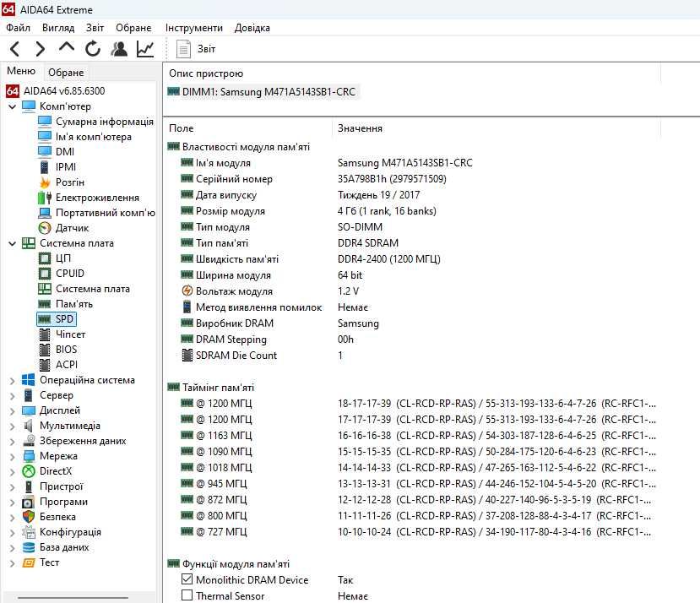Screen dimensions: 700x603
Task: Click the CPUID chip icon
Action: tap(45, 274)
